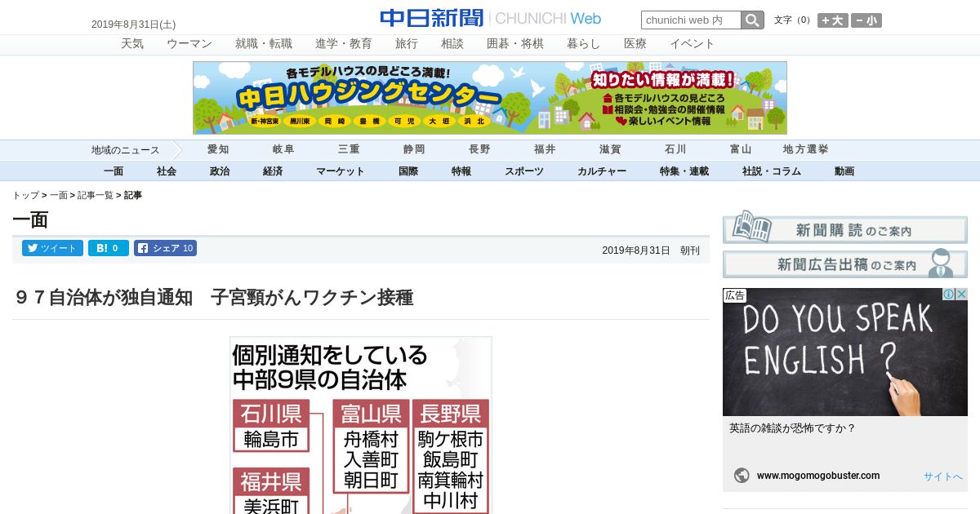Decrease text size with the 小 button
980x514 pixels.
[866, 20]
